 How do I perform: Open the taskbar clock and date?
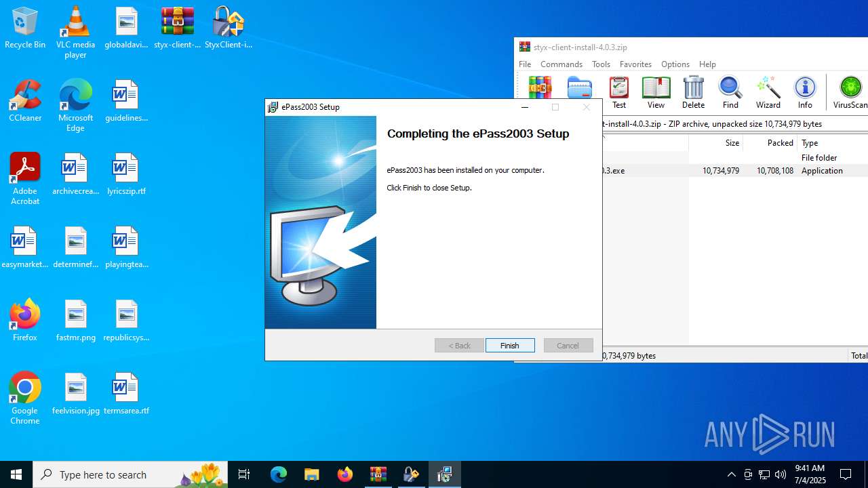(810, 474)
